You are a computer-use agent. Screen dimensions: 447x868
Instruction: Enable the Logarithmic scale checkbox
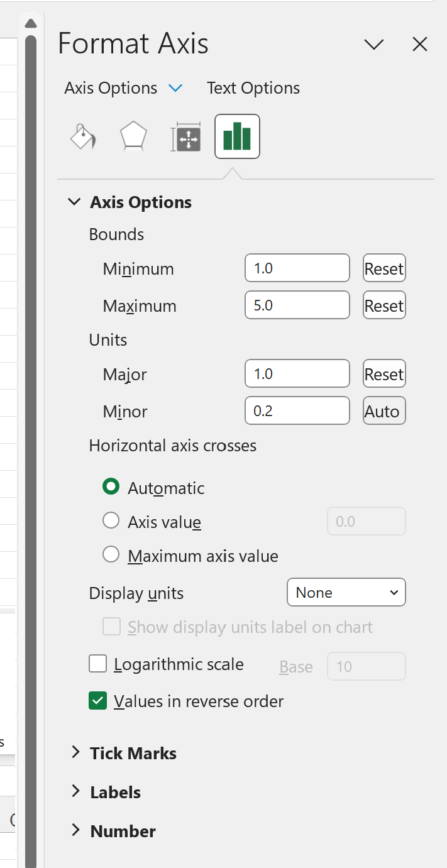(98, 664)
